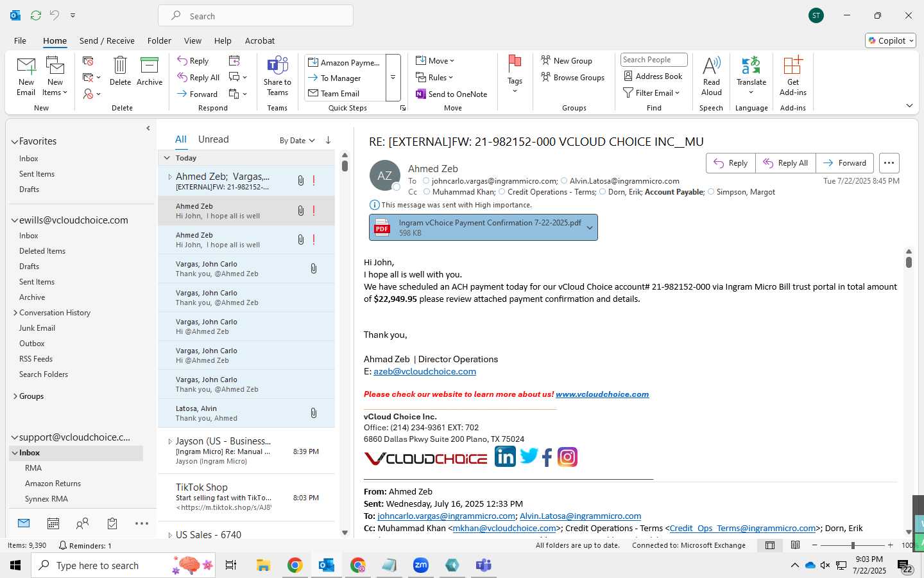The image size is (924, 578).
Task: Click the azeb@vcloudchoice.com email link
Action: click(x=425, y=371)
